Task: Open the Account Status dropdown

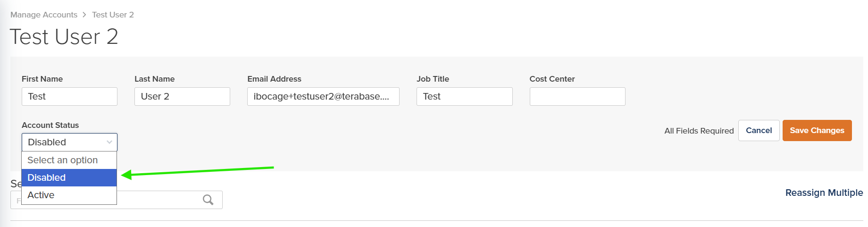Action: [x=69, y=142]
